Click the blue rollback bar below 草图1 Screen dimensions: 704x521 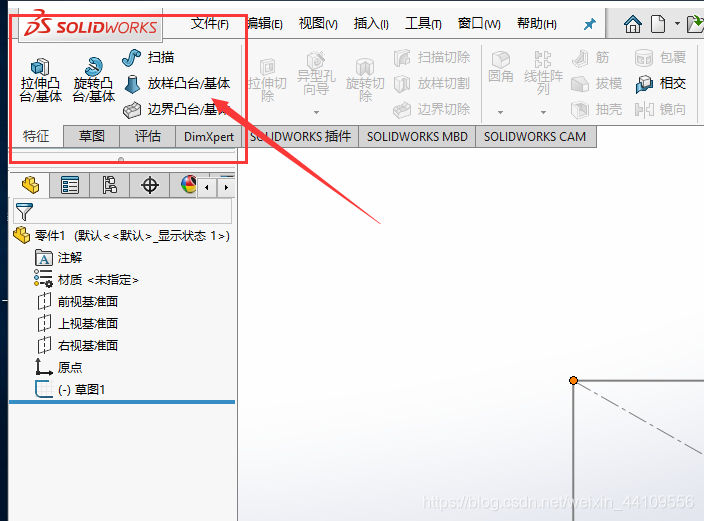tap(122, 402)
